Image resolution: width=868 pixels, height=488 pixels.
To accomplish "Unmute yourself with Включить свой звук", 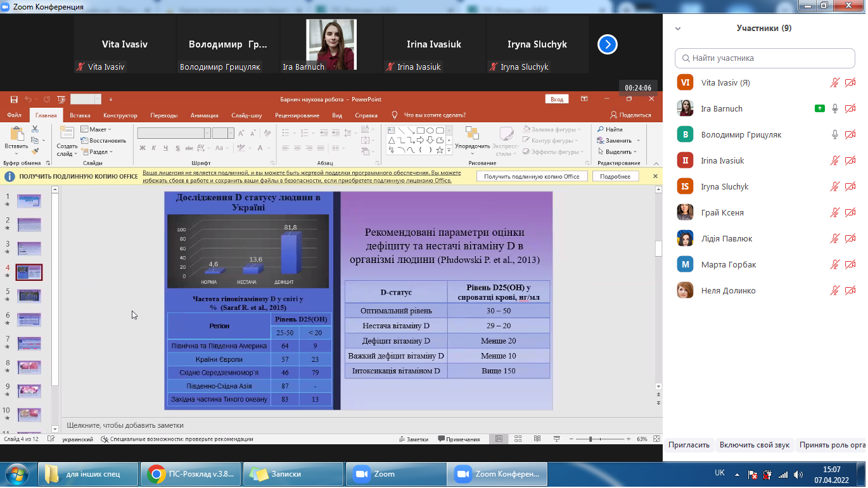I will [754, 445].
